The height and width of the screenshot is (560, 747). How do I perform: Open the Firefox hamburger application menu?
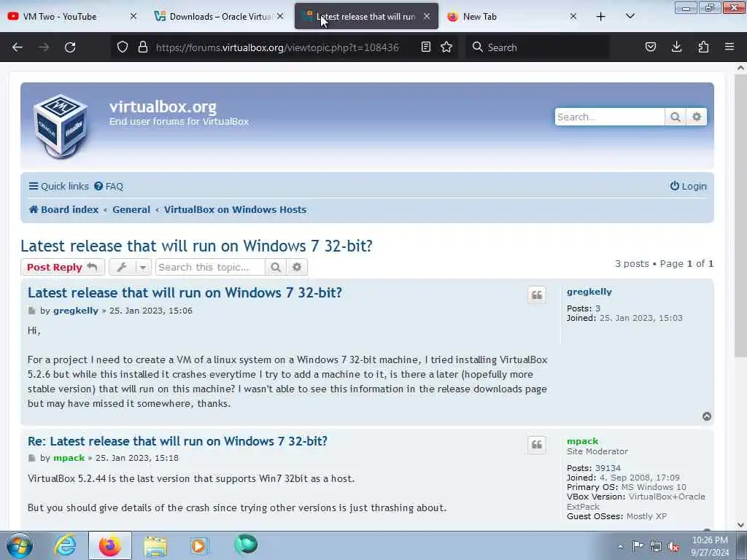(x=729, y=47)
